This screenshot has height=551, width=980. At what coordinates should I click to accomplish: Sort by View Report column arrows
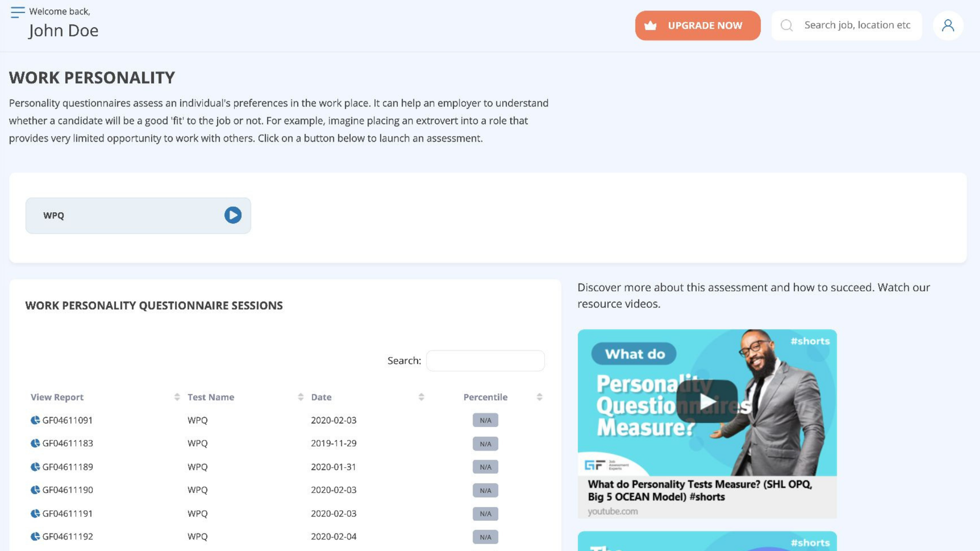point(177,397)
